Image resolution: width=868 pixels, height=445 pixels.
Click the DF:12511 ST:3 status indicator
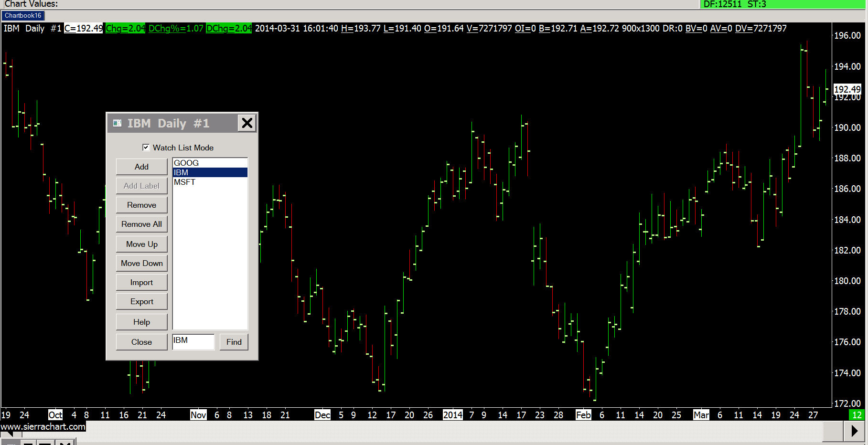point(735,4)
